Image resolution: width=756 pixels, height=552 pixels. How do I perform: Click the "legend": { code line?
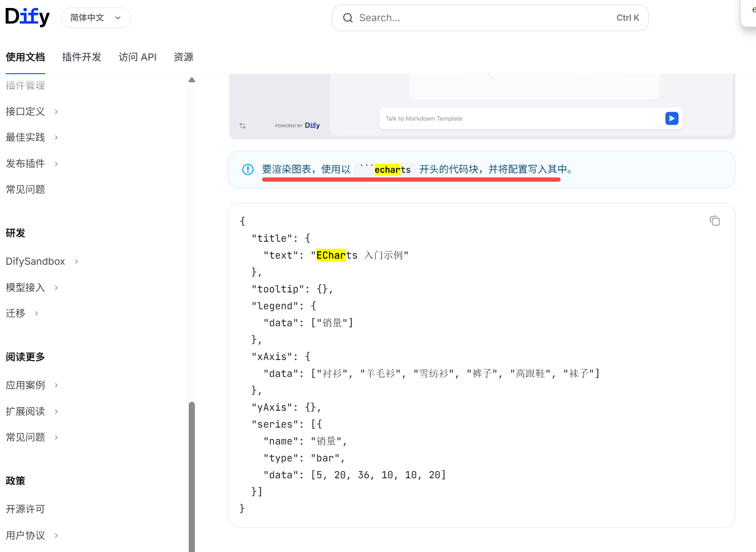tap(284, 306)
